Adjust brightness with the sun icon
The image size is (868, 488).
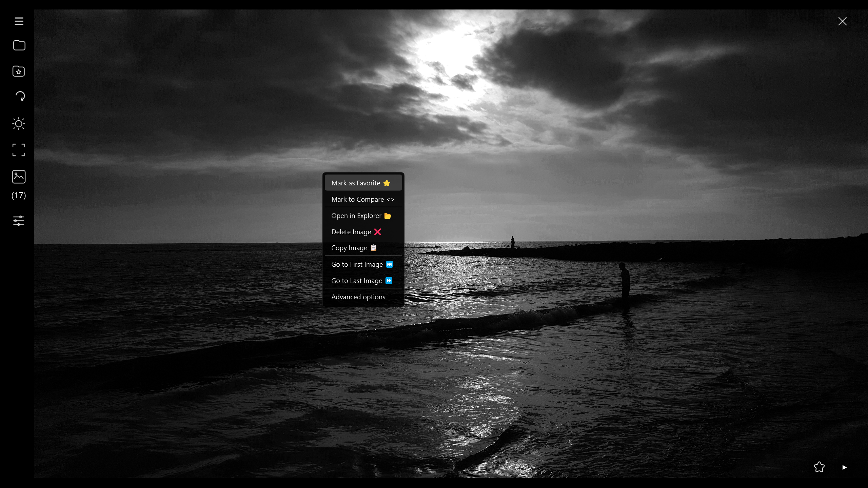[x=19, y=124]
